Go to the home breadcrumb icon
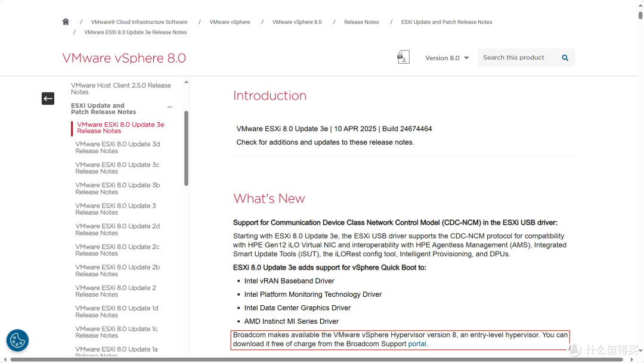Image resolution: width=644 pixels, height=363 pixels. tap(66, 22)
